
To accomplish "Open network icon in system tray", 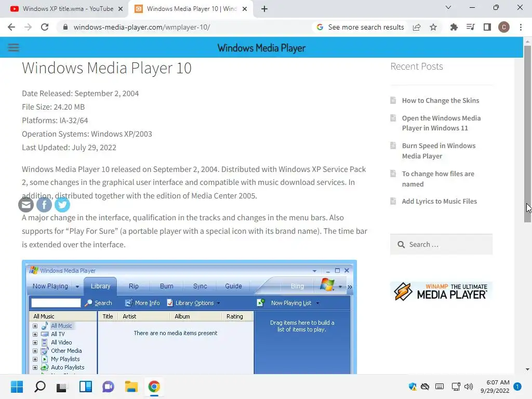I will tap(456, 387).
